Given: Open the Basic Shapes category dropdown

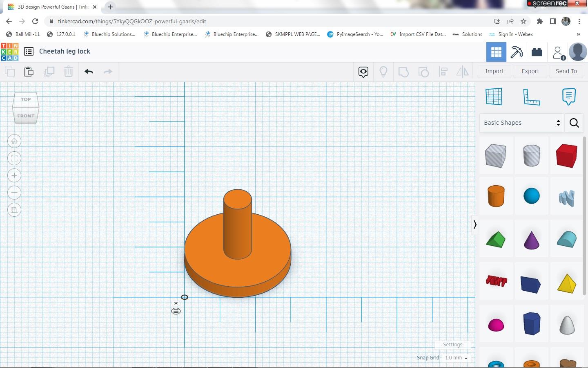Looking at the screenshot, I should coord(521,123).
